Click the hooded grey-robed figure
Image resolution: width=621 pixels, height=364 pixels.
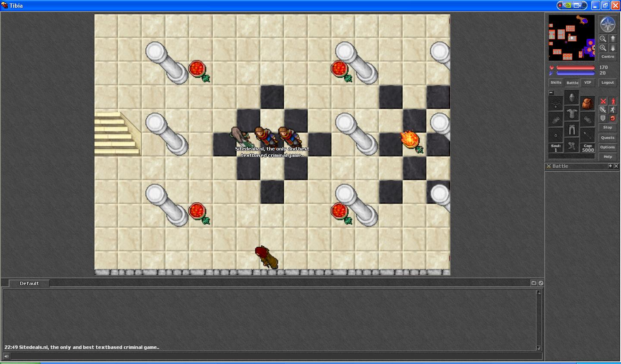tap(240, 136)
